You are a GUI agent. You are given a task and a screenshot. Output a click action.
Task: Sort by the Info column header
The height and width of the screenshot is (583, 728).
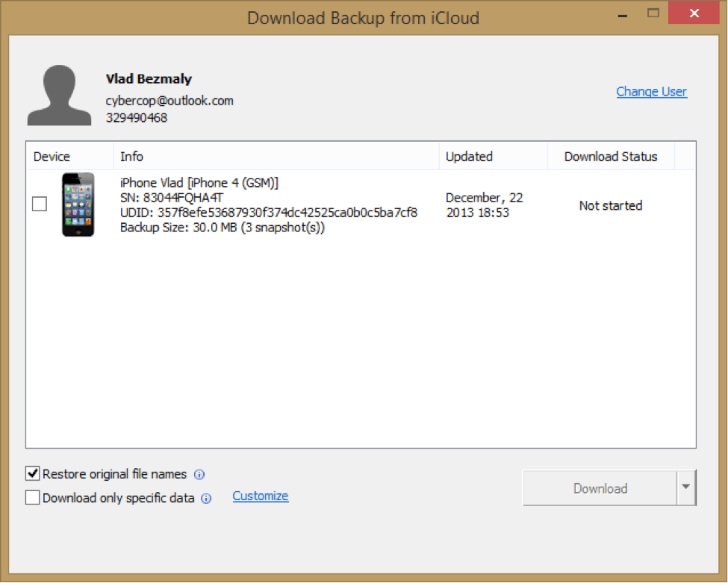276,157
